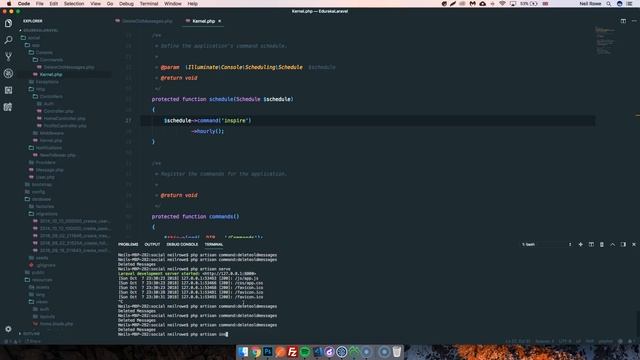Screen dimensions: 640x360
Task: Split the editor to the right
Action: coord(623,21)
